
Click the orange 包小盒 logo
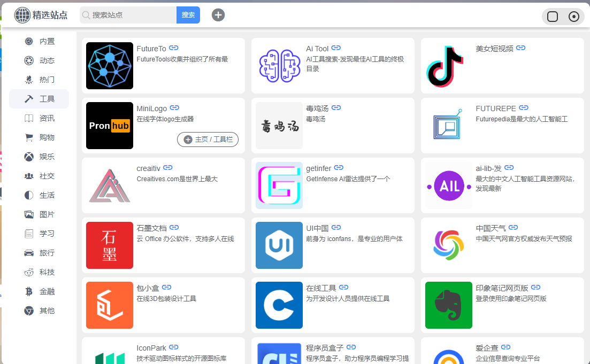click(110, 305)
